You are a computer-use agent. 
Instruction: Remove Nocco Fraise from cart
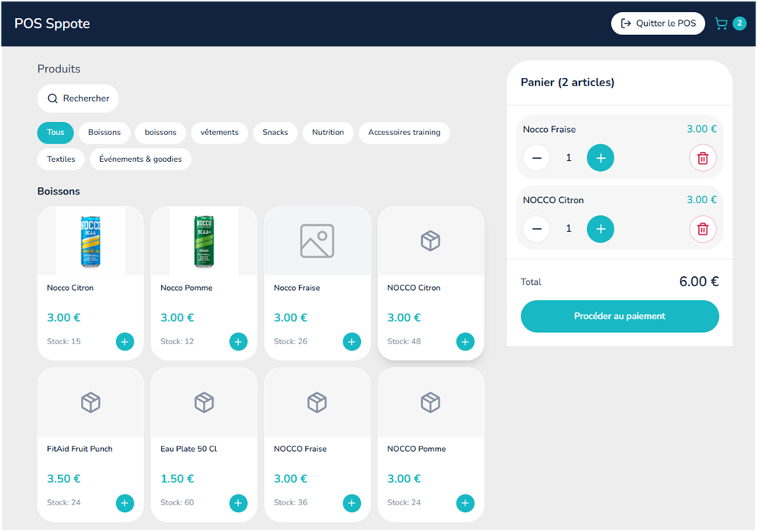tap(703, 158)
